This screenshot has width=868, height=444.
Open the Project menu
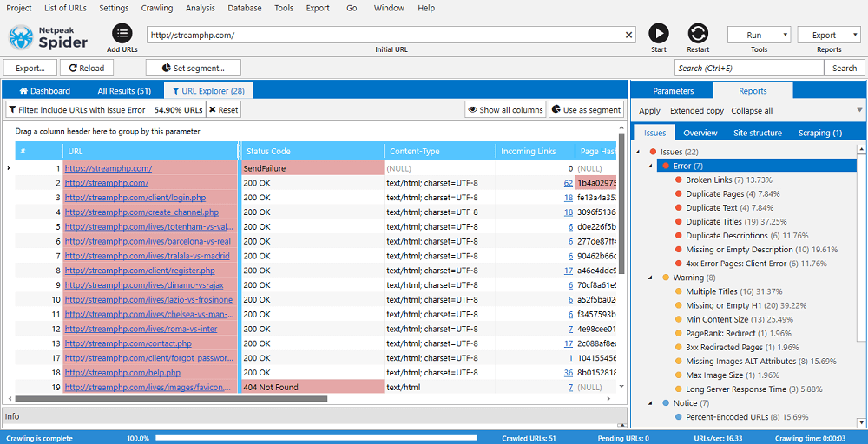click(x=19, y=9)
